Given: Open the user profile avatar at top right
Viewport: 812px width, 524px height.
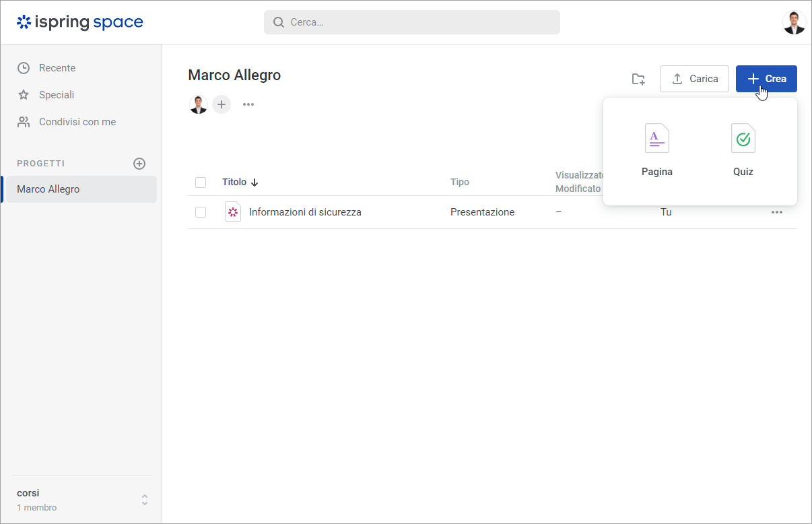Looking at the screenshot, I should click(794, 23).
